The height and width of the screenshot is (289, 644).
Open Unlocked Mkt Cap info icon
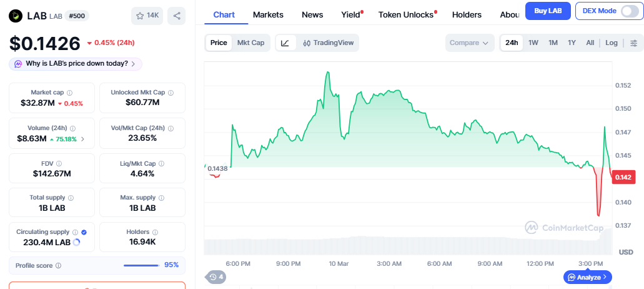pos(171,93)
